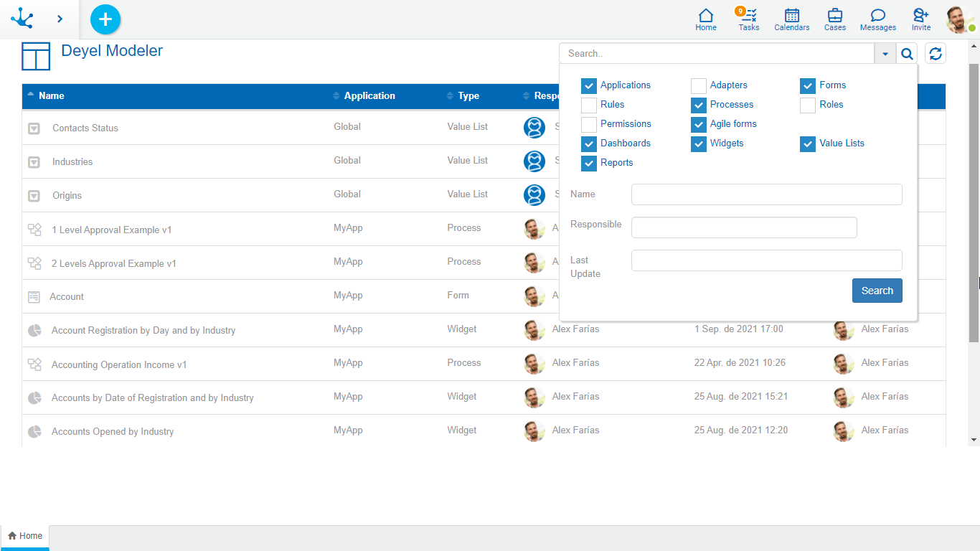The image size is (980, 551).
Task: Check the Permissions checkbox
Action: [x=589, y=125]
